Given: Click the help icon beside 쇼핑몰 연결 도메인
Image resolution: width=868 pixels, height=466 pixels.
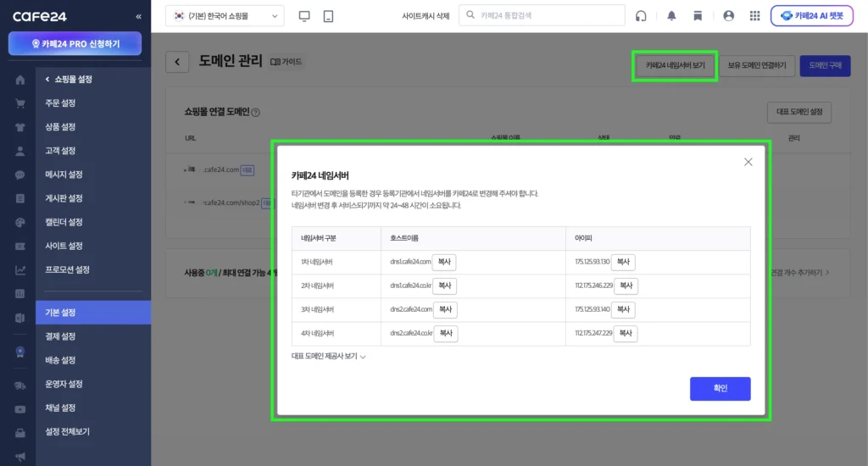Looking at the screenshot, I should click(256, 113).
